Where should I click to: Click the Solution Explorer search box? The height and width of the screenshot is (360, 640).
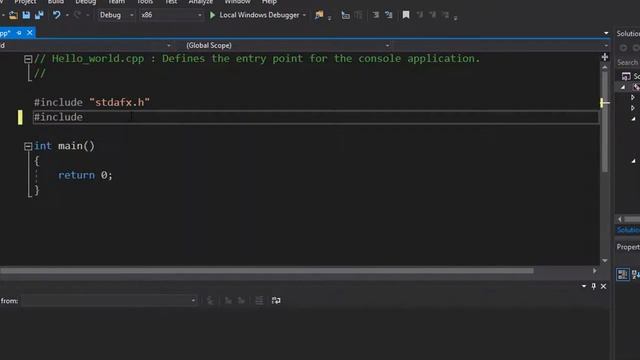[x=628, y=62]
